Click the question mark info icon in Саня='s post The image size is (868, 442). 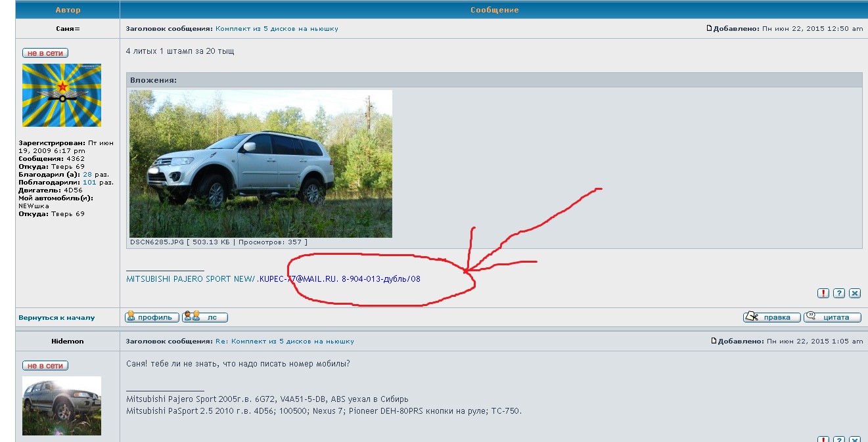(839, 294)
